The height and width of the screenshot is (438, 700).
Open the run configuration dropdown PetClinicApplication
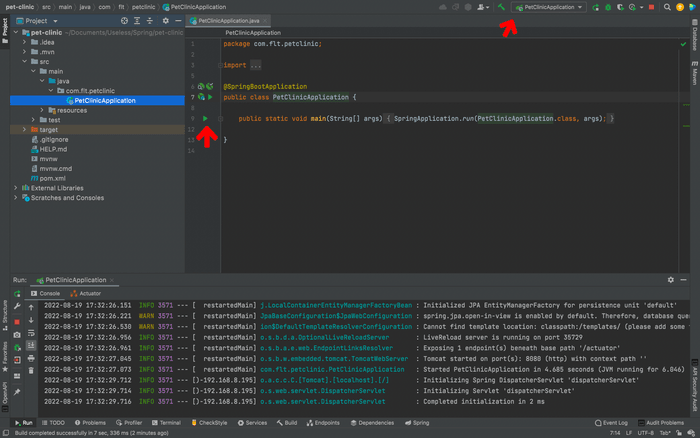click(549, 7)
